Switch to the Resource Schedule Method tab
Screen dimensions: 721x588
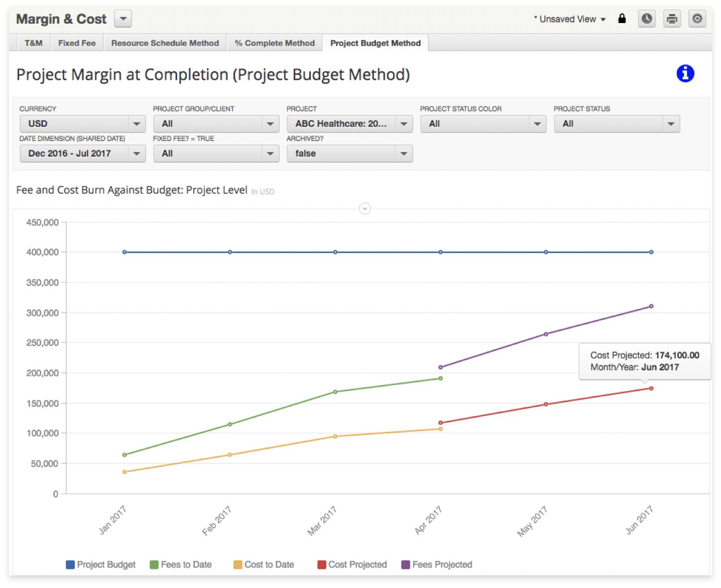pos(165,43)
